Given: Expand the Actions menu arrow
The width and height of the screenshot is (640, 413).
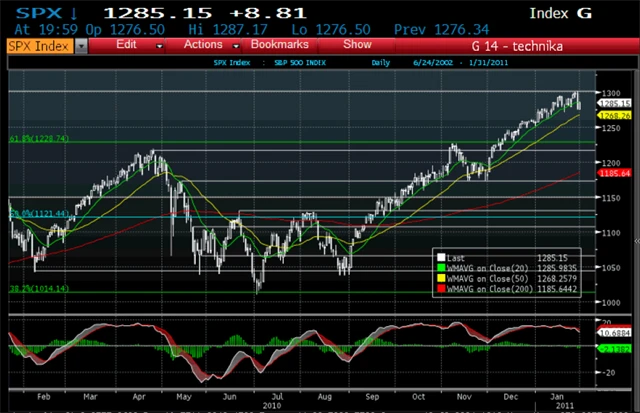Looking at the screenshot, I should pyautogui.click(x=236, y=47).
